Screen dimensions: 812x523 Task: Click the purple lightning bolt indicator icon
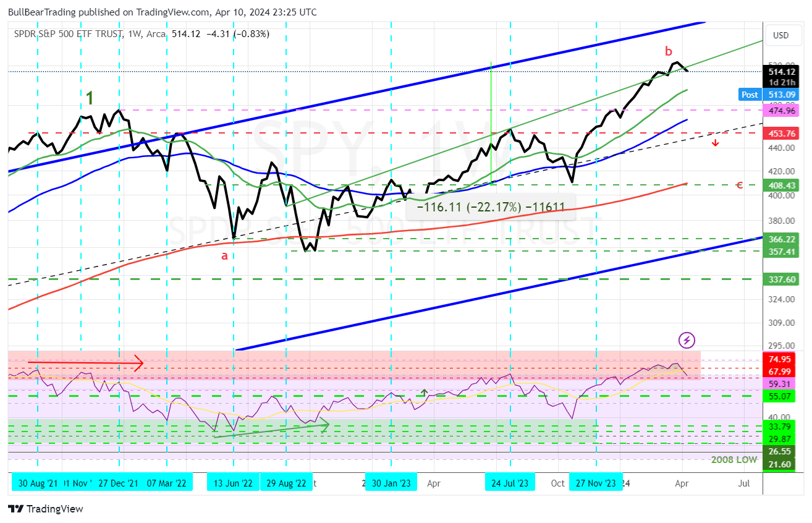(687, 339)
